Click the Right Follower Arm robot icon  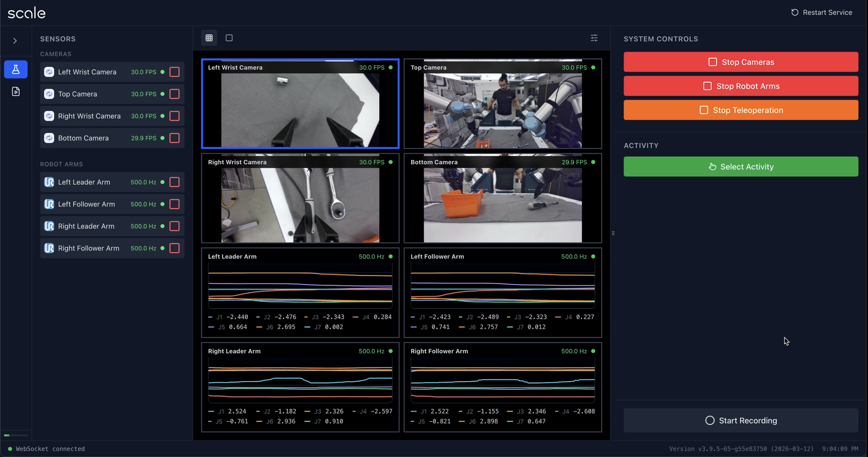pos(49,248)
